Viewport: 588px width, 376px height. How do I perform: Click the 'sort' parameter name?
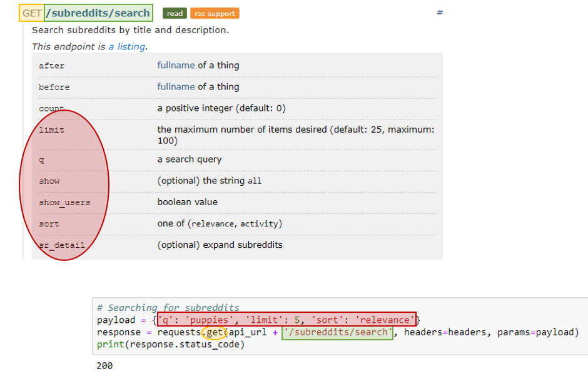click(49, 224)
